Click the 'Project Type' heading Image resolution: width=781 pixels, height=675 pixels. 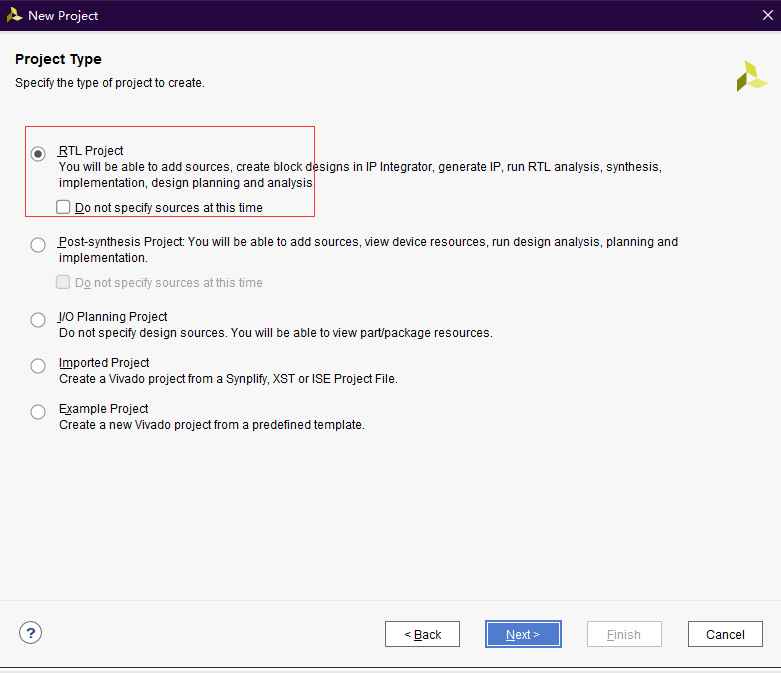pyautogui.click(x=58, y=59)
